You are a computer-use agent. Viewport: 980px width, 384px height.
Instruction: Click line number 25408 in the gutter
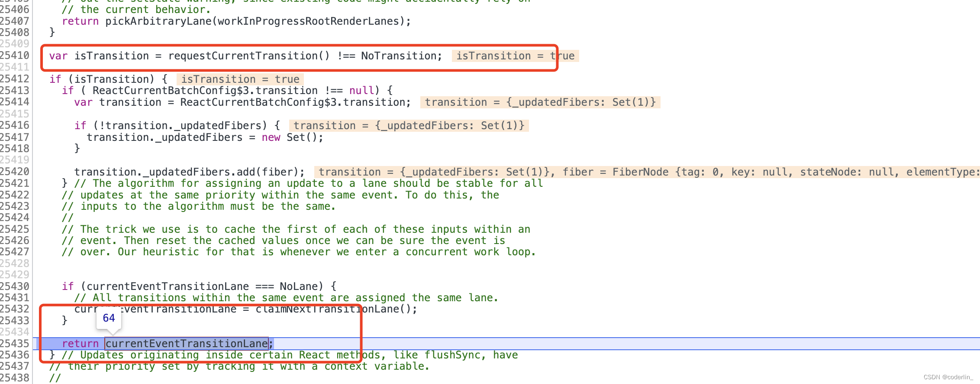pos(15,32)
